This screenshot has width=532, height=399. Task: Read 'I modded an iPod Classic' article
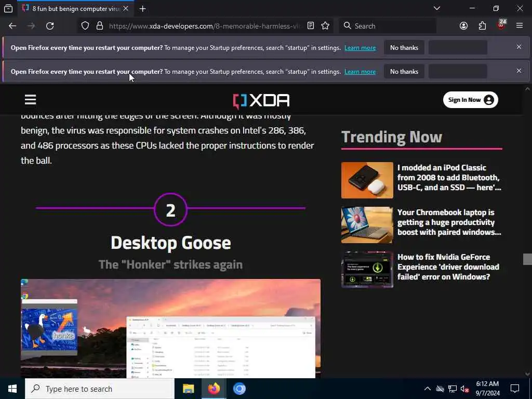[x=449, y=178]
